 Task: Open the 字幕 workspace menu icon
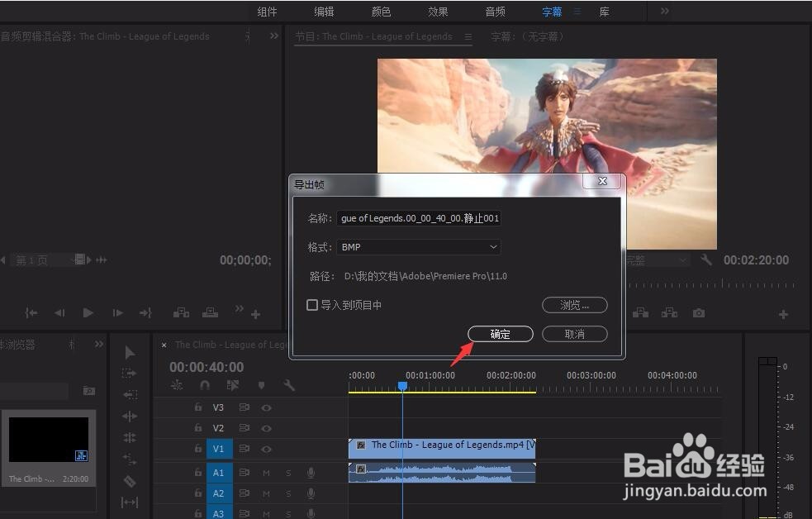coord(577,12)
